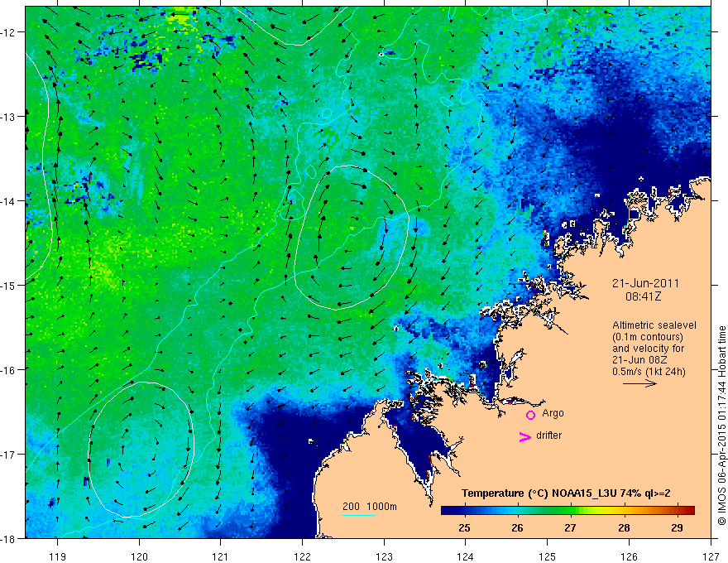728x563 pixels.
Task: Click the longitude axis label 119
Action: [58, 556]
